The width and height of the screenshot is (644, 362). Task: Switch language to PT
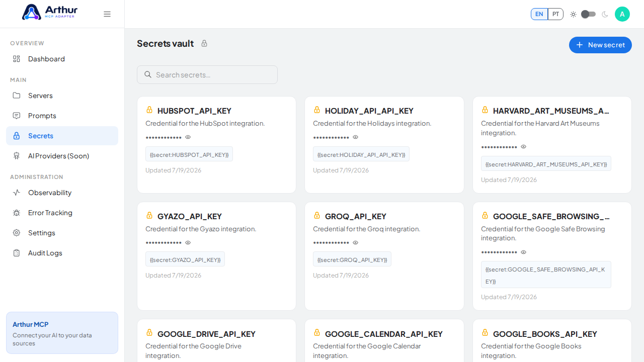click(555, 14)
